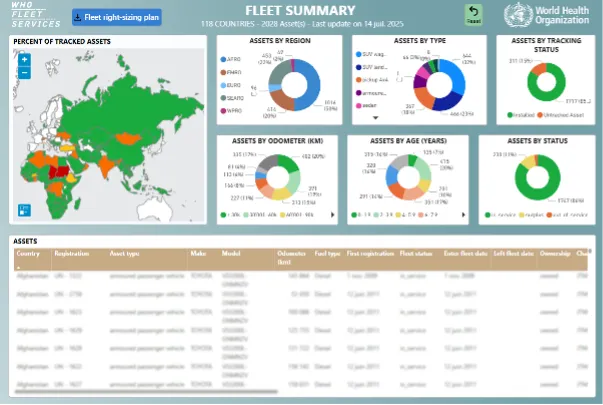
Task: Select the out of service legend item
Action: point(567,215)
